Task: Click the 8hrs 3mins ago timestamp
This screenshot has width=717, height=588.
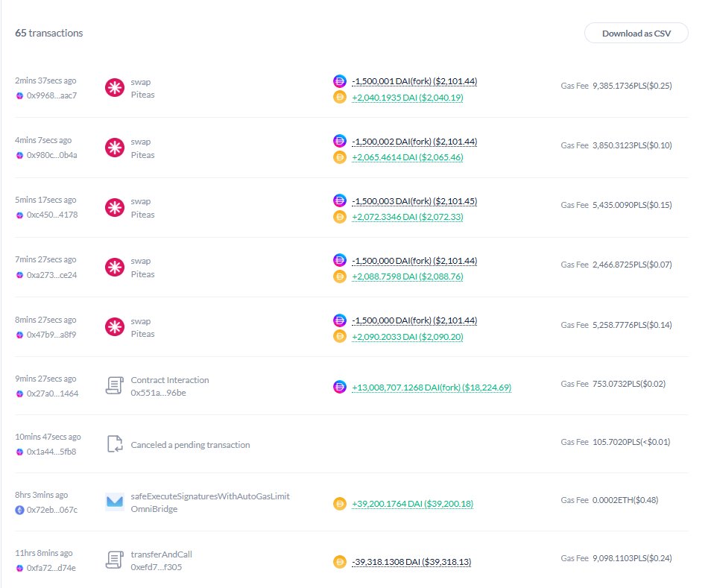Action: point(41,495)
